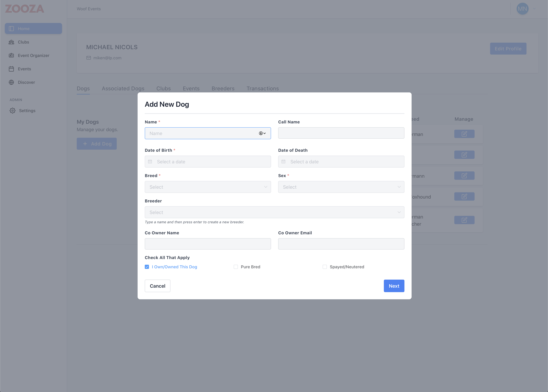Screen dimensions: 548x392
Task: Focus the Co Owner Email input
Action: click(x=341, y=244)
